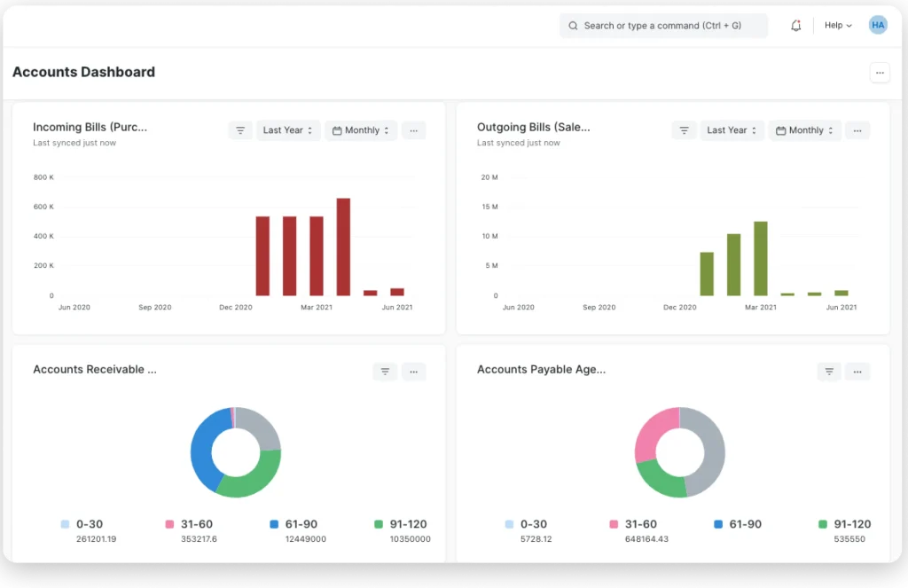Screen dimensions: 908x588
Task: Open filter icon on Incoming Bills chart
Action: coord(240,130)
